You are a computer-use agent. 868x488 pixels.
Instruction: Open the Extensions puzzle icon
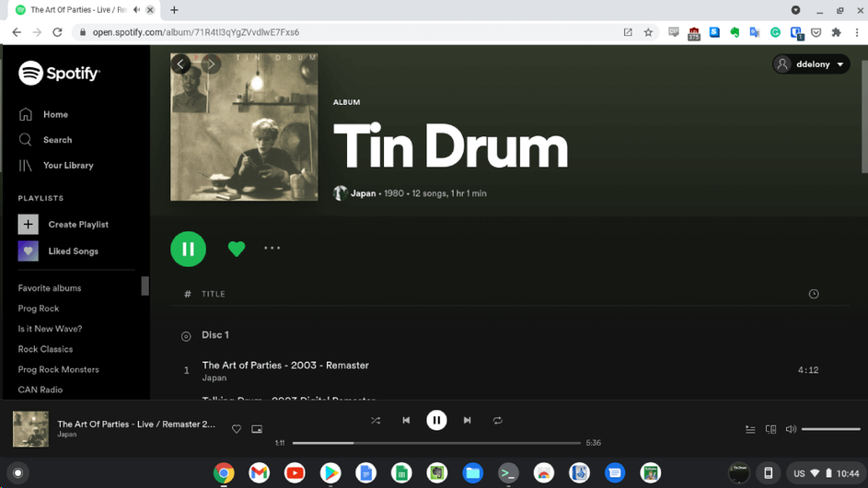click(x=837, y=32)
